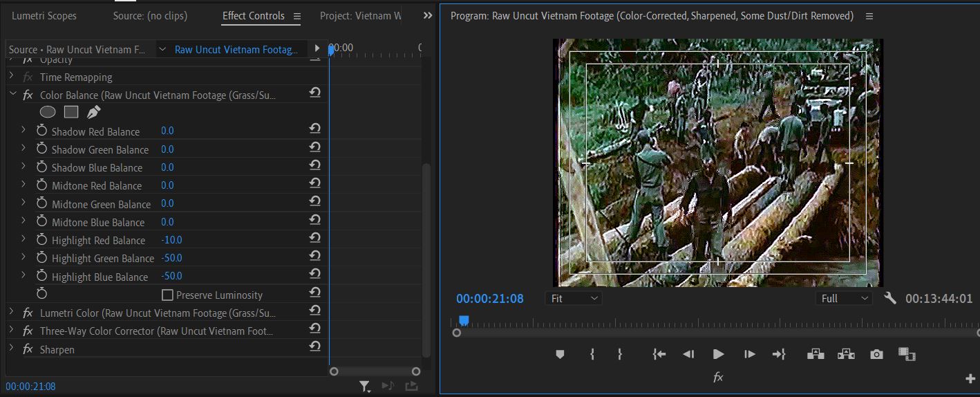
Task: Go to In point
Action: 659,354
